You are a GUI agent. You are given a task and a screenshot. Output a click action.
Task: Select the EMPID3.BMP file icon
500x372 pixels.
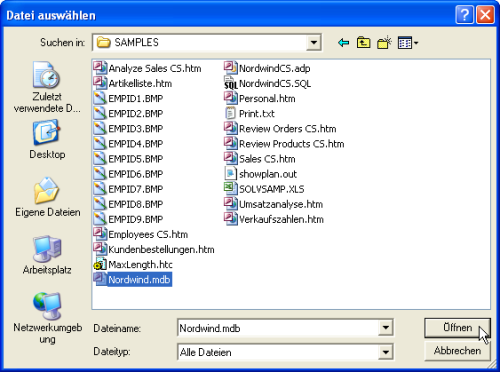[100, 128]
